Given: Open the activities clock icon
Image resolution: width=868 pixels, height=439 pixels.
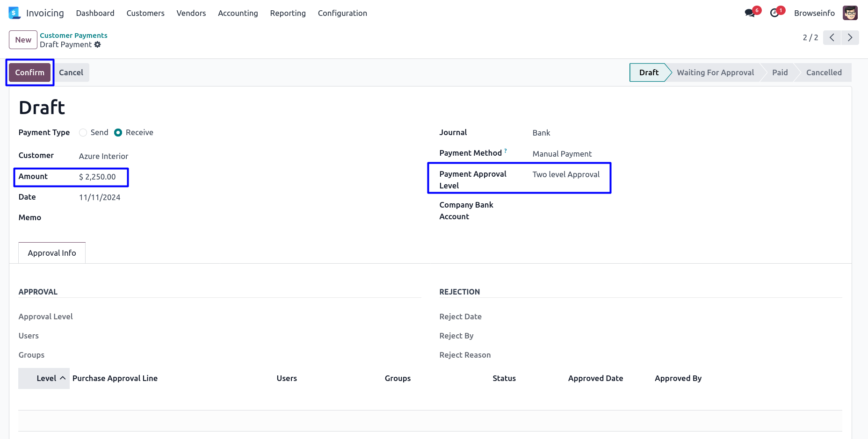Looking at the screenshot, I should coord(775,13).
